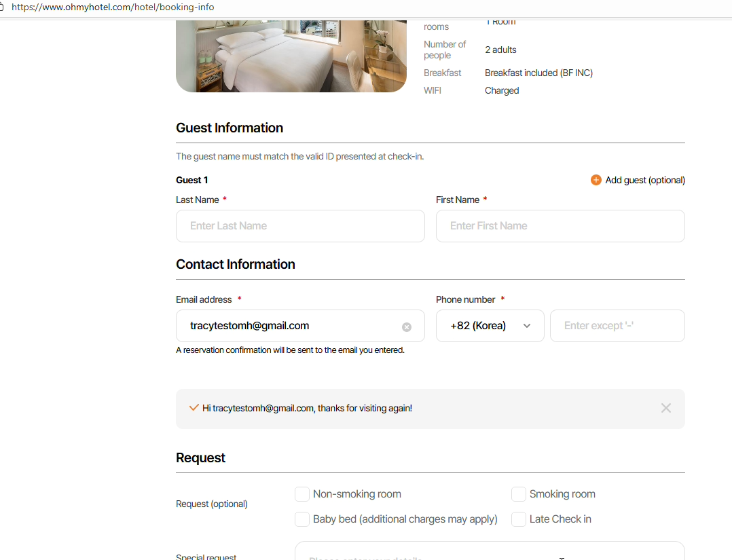Click the Enter Last Name field

pyautogui.click(x=300, y=226)
